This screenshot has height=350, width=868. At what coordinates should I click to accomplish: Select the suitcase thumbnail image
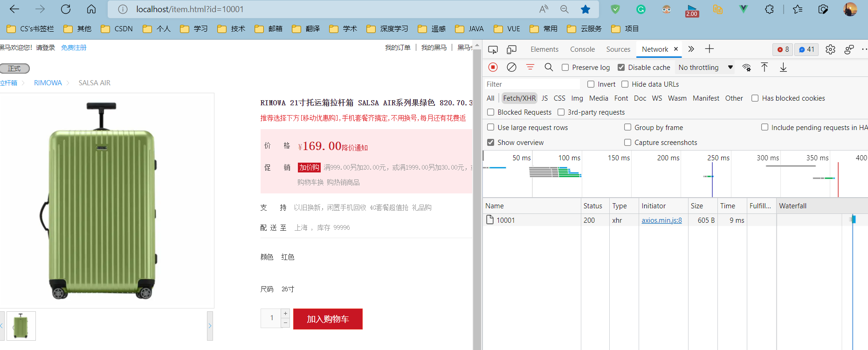tap(21, 326)
